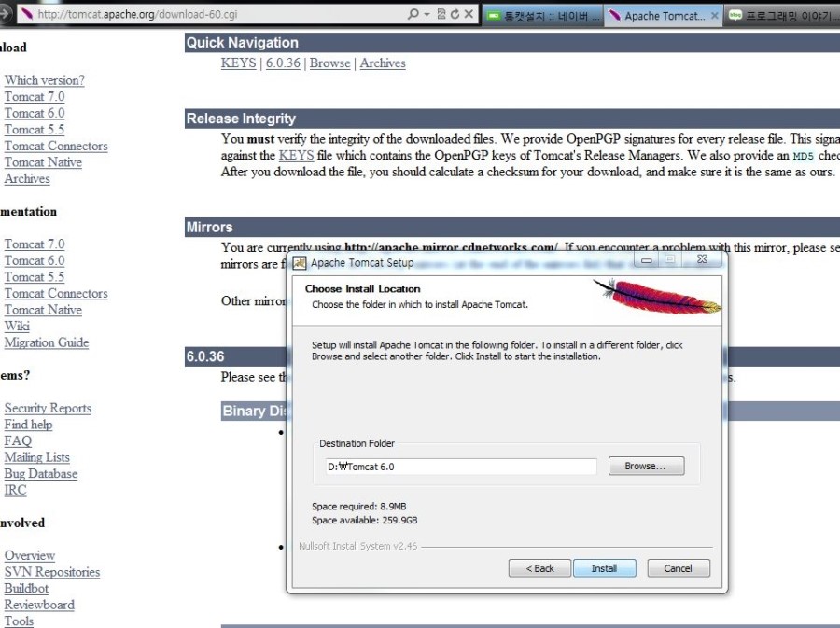Click the Choose Install Location heading
Screen dimensions: 840x628
[x=363, y=288]
